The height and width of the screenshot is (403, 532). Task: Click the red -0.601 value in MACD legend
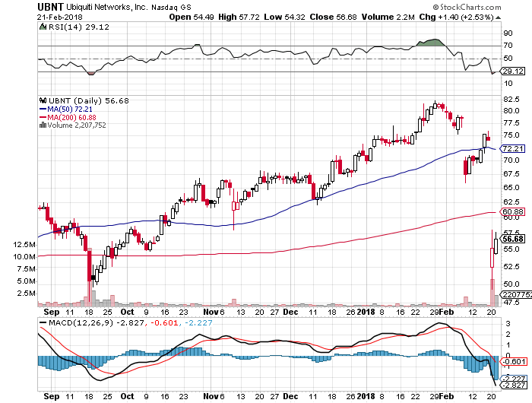click(x=164, y=322)
